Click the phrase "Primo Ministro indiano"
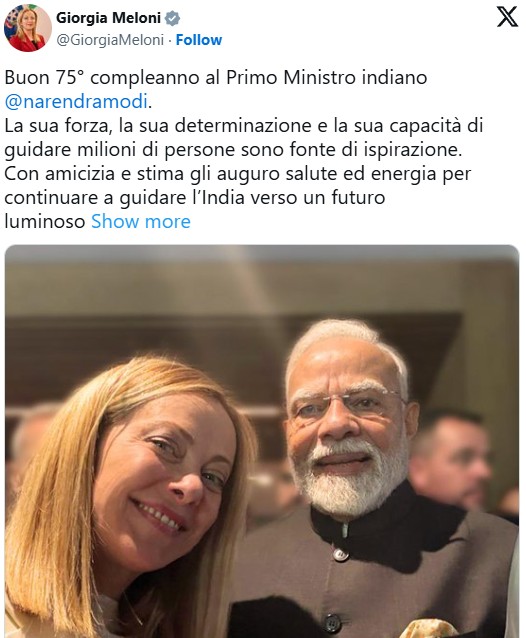This screenshot has height=638, width=526. pyautogui.click(x=326, y=77)
